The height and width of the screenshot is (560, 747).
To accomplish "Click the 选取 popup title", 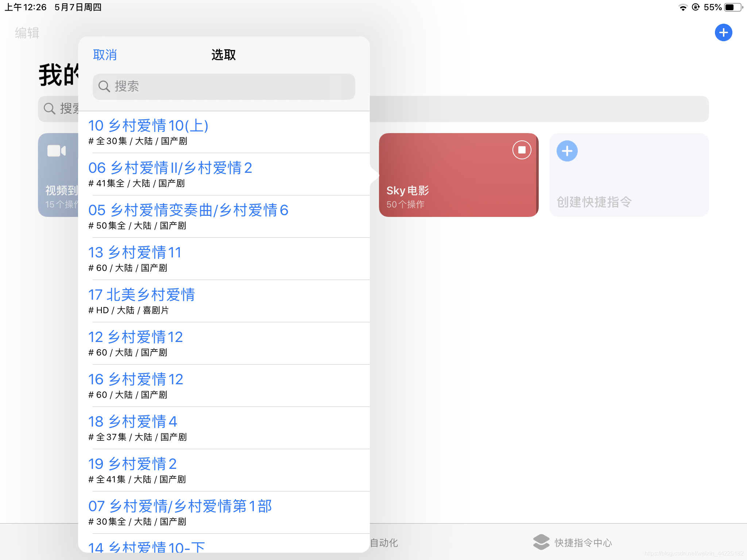I will (x=224, y=55).
